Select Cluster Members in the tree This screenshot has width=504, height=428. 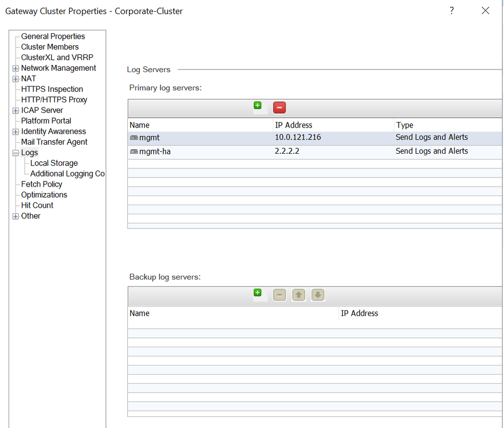[x=50, y=47]
